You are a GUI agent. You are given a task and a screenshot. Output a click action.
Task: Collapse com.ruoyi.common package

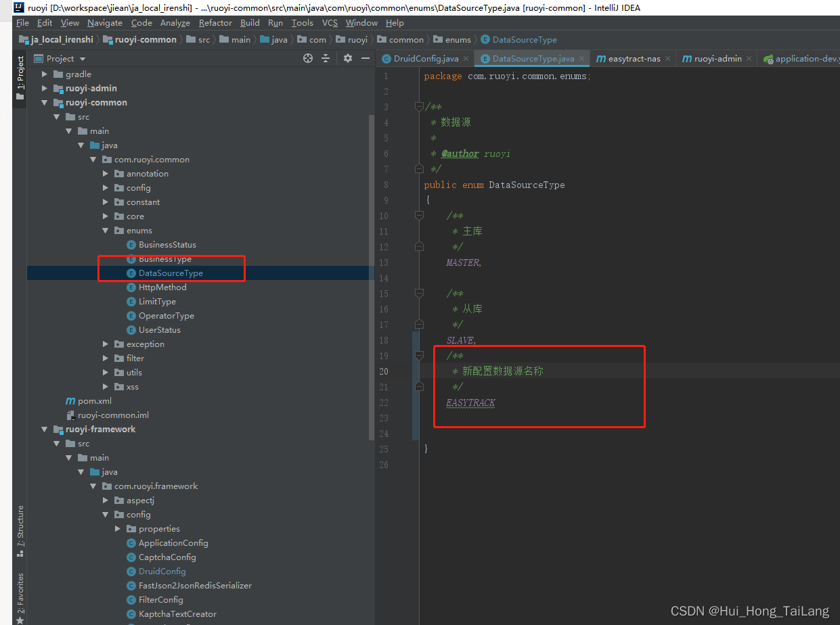[x=93, y=160]
